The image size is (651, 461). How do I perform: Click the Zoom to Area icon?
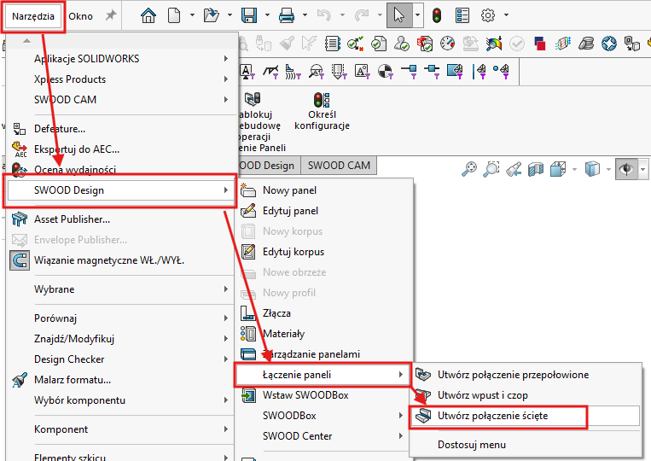(491, 169)
